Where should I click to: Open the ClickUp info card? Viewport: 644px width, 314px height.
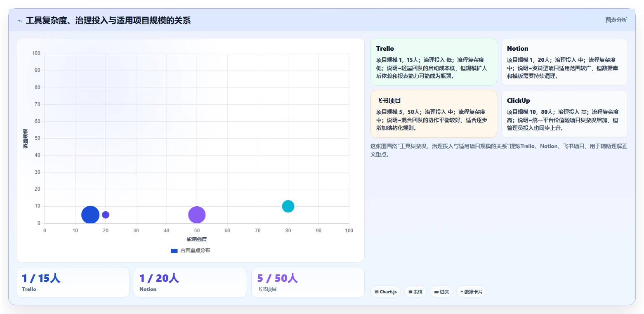[564, 114]
